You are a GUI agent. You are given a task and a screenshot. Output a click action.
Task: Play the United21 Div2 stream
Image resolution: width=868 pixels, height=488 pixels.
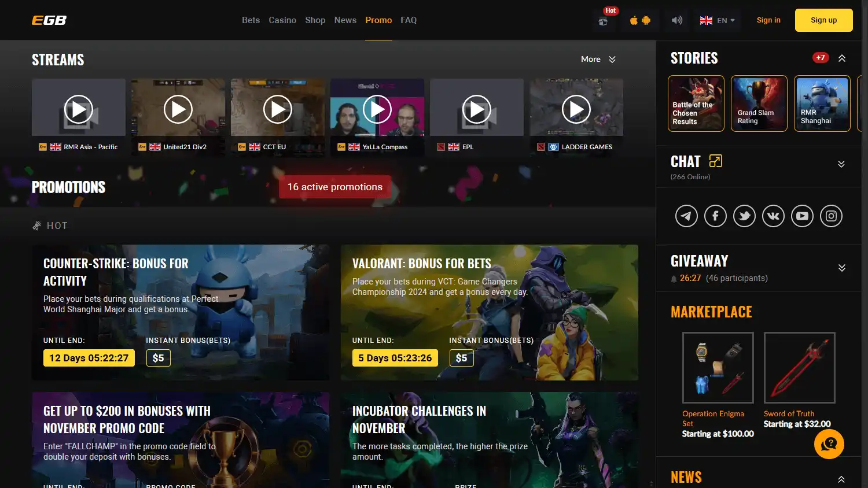(178, 109)
